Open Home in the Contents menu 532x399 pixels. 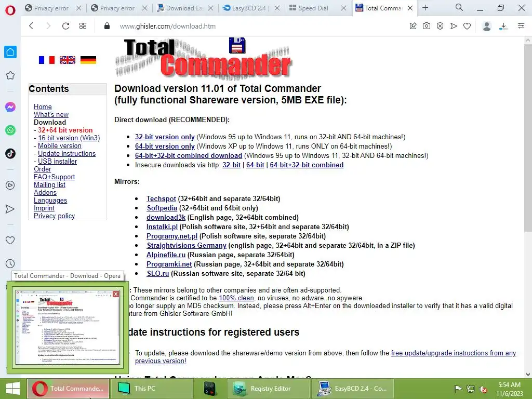(43, 107)
